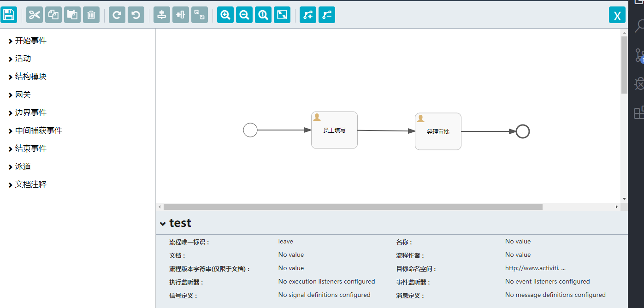Cut selection using the scissors icon
The width and height of the screenshot is (644, 308).
point(35,15)
